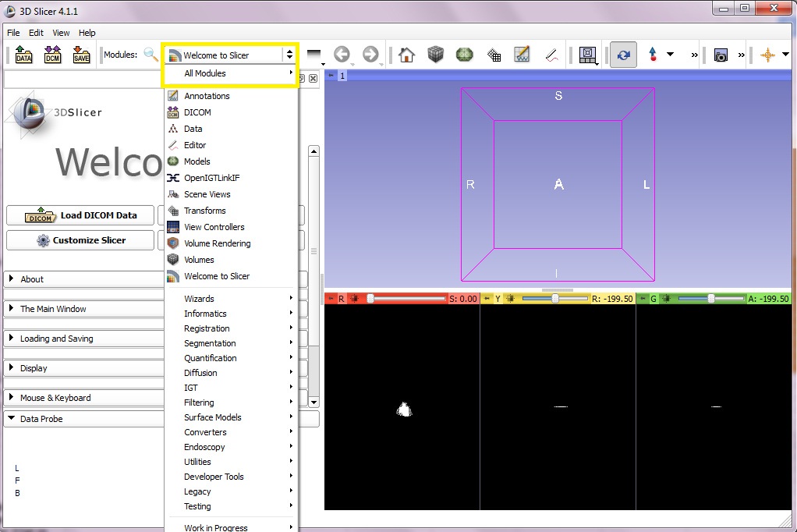797x532 pixels.
Task: Click the module list scrollbar down arrow
Action: click(313, 402)
